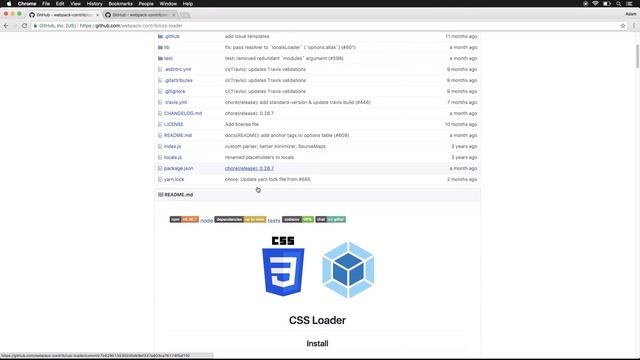The height and width of the screenshot is (360, 640).
Task: Click the CSS3 logo image
Action: (283, 266)
